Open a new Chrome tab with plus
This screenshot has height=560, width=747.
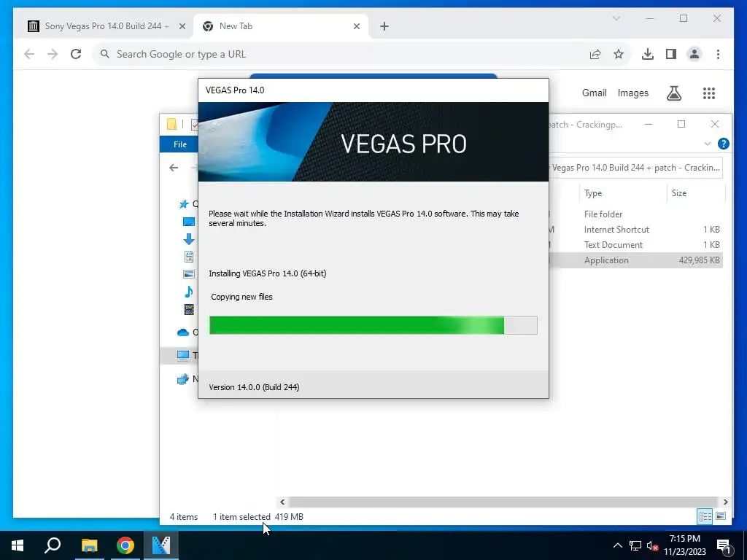coord(384,26)
